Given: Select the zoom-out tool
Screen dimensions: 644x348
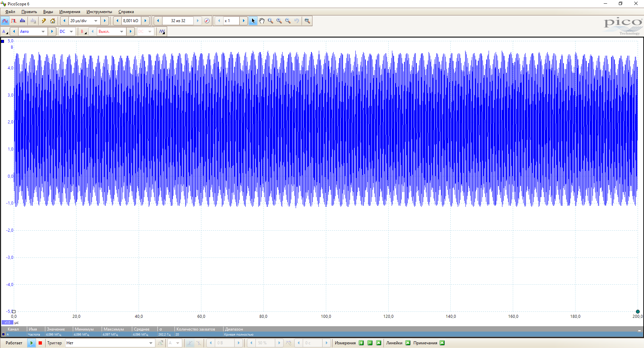Looking at the screenshot, I should (x=288, y=21).
